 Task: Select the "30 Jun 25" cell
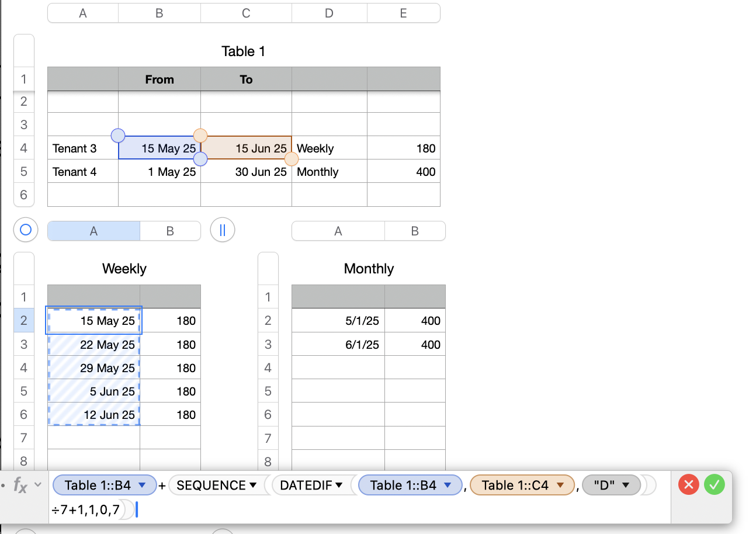pos(246,171)
